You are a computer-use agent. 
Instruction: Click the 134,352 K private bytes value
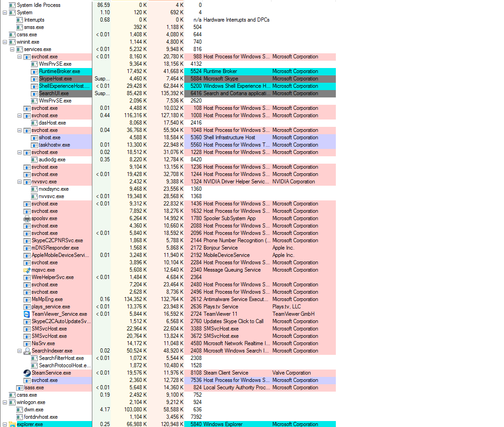point(136,299)
